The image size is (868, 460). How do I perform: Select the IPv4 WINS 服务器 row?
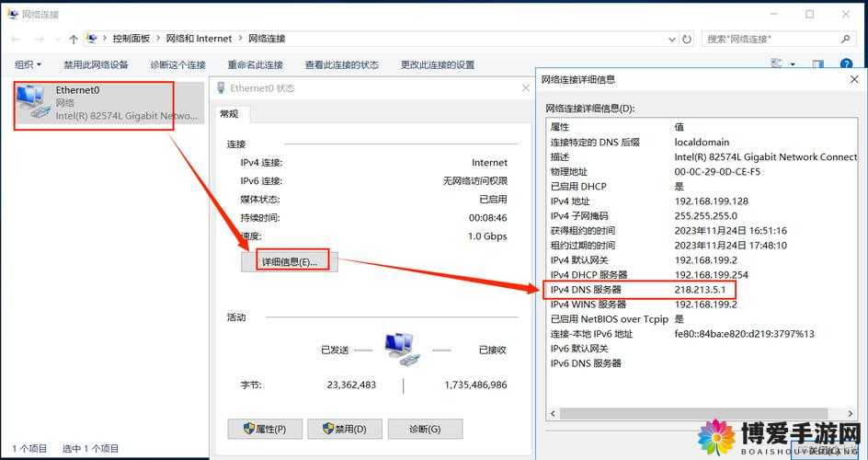(703, 305)
